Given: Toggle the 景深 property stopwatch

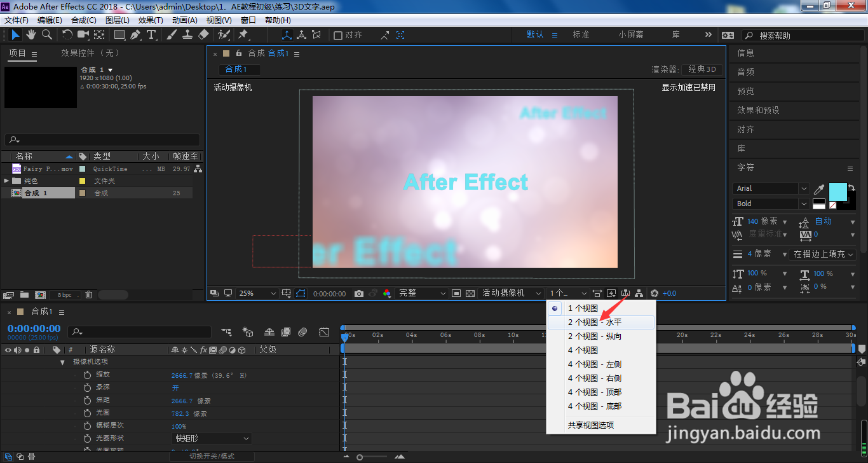Looking at the screenshot, I should pyautogui.click(x=88, y=388).
